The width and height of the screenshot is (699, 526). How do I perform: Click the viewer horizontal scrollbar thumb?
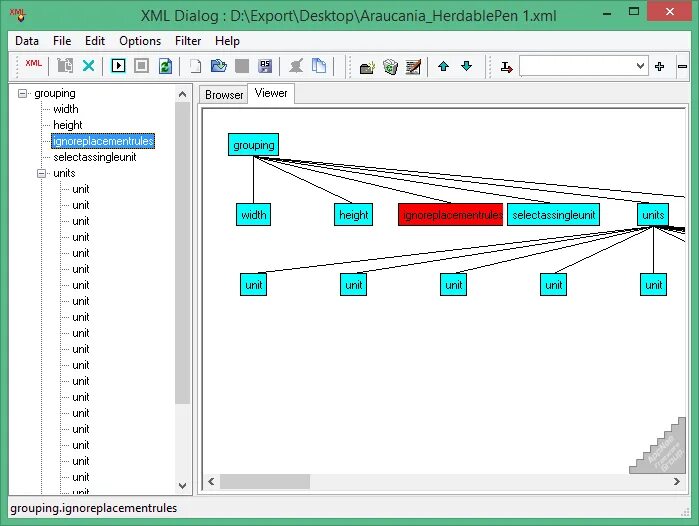pyautogui.click(x=265, y=481)
